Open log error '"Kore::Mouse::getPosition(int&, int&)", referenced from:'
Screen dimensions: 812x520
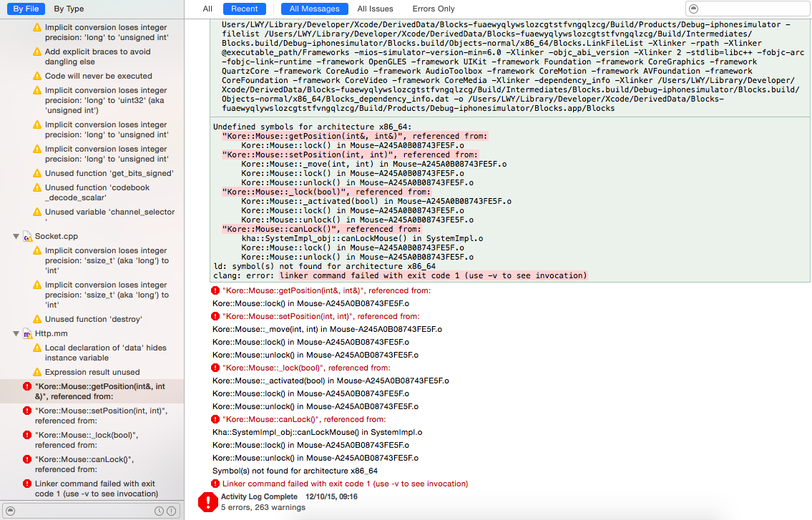click(x=326, y=290)
